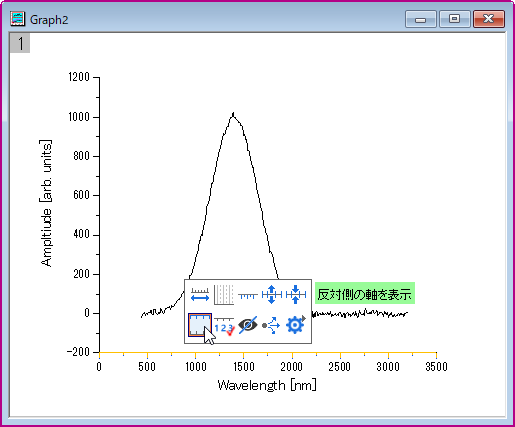Viewport: 515px width, 427px height.
Task: Toggle tick labels with the 123 icon
Action: (x=224, y=326)
